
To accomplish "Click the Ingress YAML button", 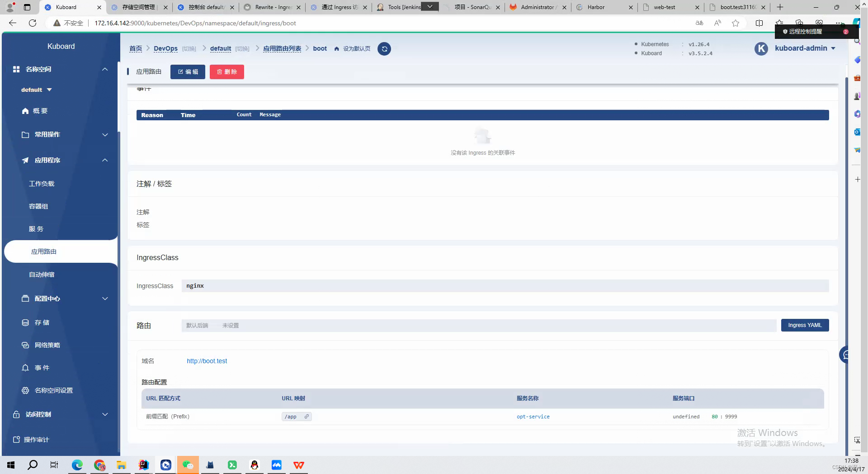I will click(804, 325).
